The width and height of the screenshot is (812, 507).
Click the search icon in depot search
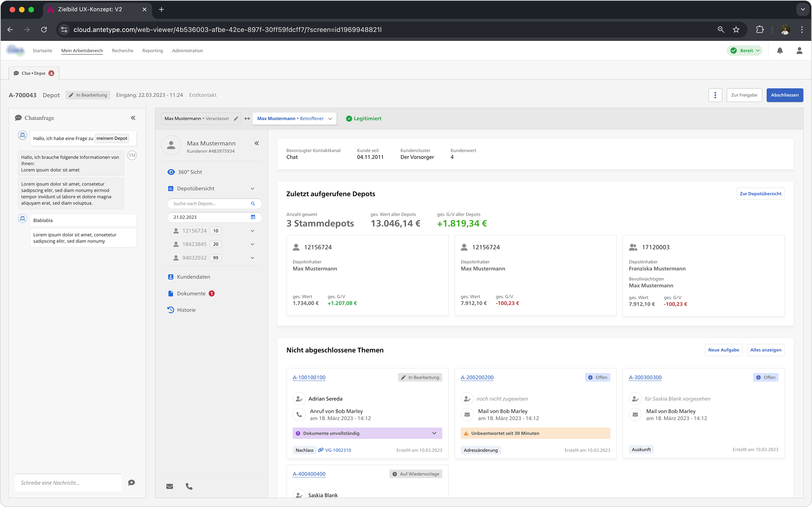tap(253, 203)
